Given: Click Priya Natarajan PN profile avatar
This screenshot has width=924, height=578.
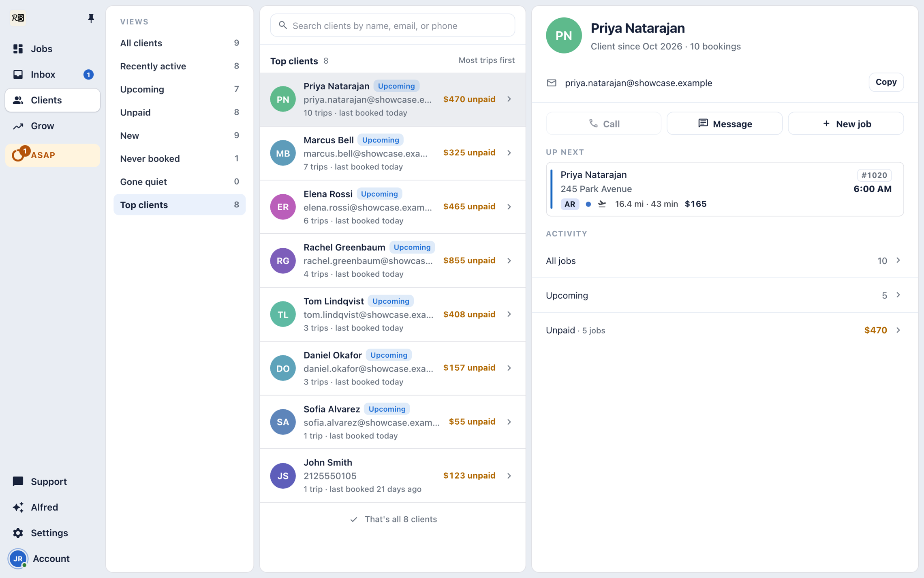Looking at the screenshot, I should click(x=564, y=36).
